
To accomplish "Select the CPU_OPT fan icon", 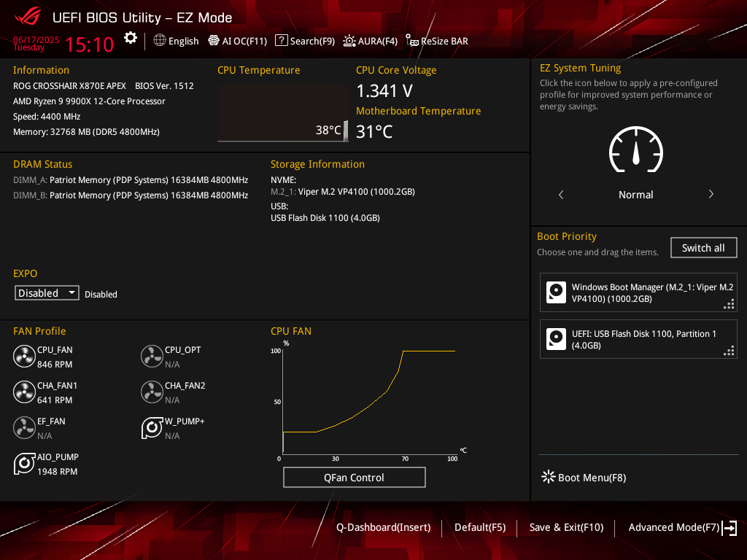I will [152, 357].
